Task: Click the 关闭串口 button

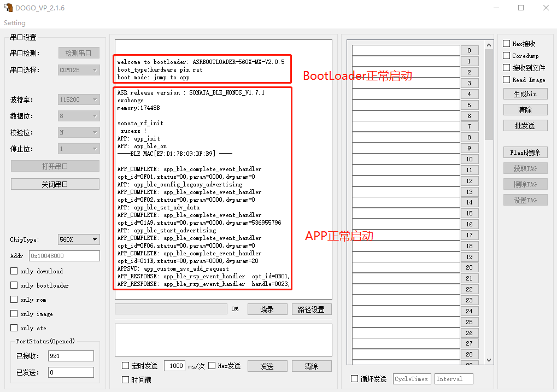Action: click(55, 184)
